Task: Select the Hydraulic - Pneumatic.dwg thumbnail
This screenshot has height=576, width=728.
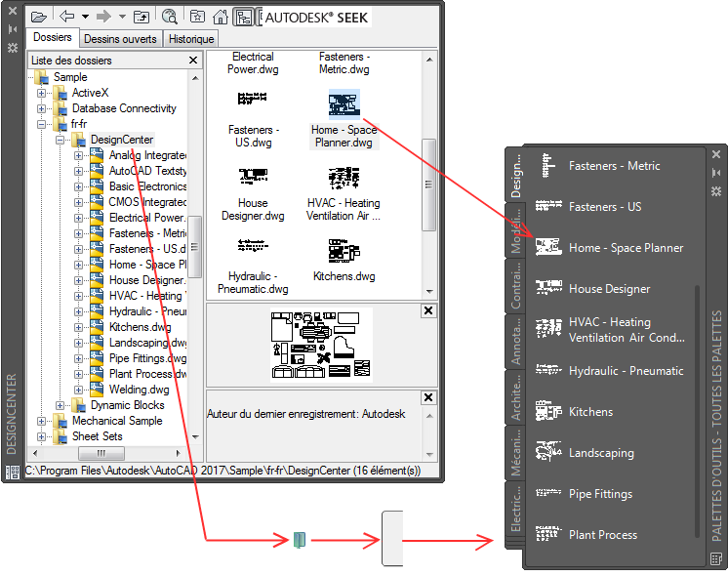Action: click(x=253, y=245)
